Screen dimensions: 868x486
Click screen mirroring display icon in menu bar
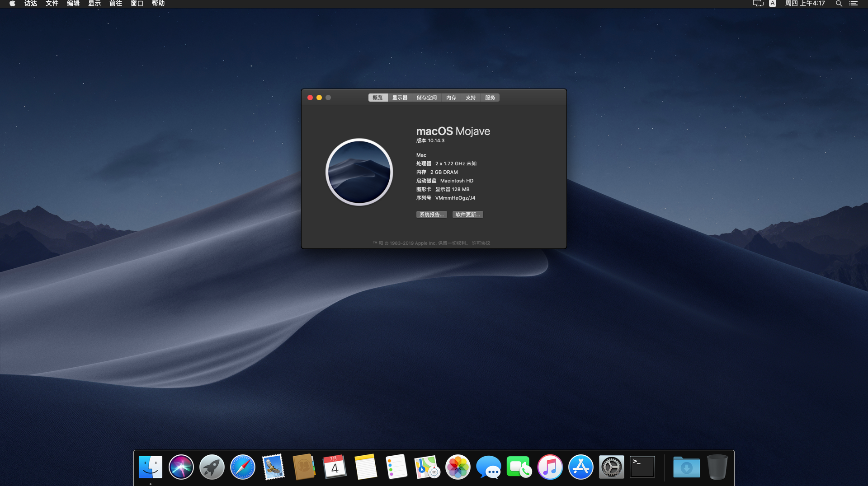click(x=758, y=4)
